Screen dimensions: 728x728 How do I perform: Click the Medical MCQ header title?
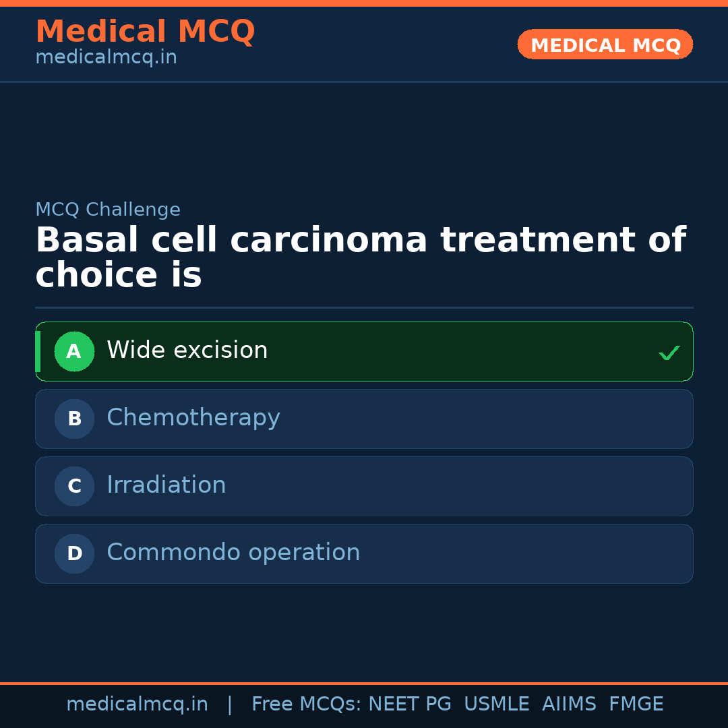coord(145,32)
